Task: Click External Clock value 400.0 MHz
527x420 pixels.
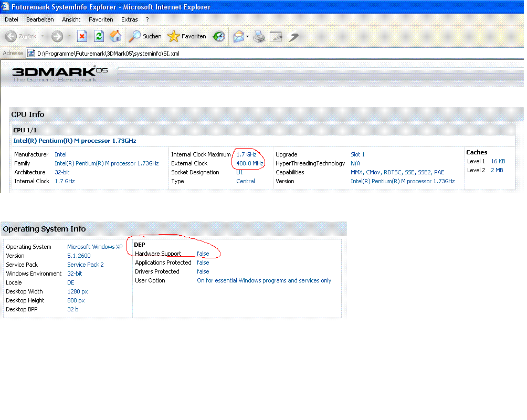Action: tap(250, 163)
